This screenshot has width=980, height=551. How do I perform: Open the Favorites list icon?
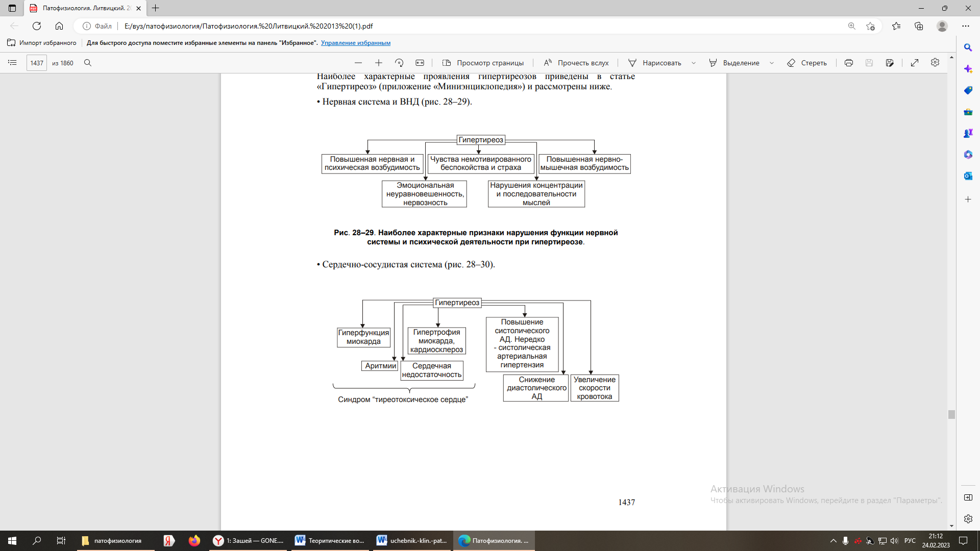tap(896, 26)
